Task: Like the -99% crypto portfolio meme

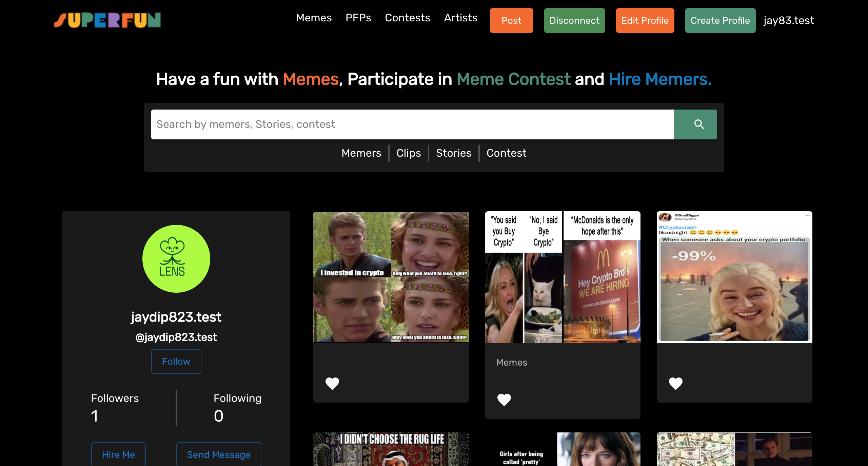Action: pos(675,383)
